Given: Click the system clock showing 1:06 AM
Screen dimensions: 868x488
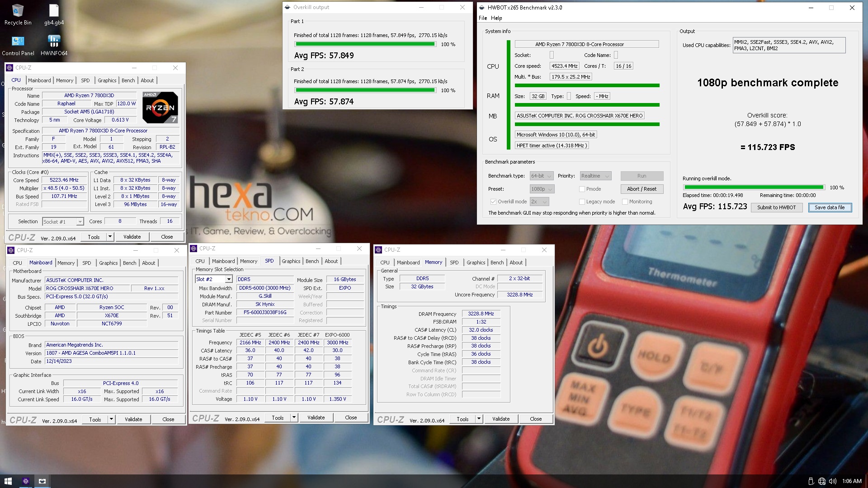Looking at the screenshot, I should [x=852, y=481].
